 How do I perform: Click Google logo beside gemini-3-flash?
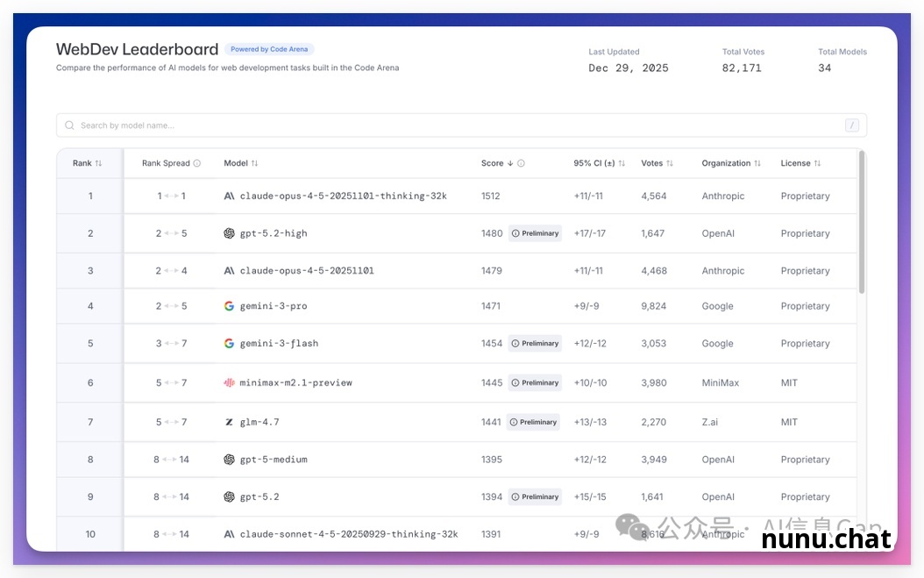tap(229, 343)
